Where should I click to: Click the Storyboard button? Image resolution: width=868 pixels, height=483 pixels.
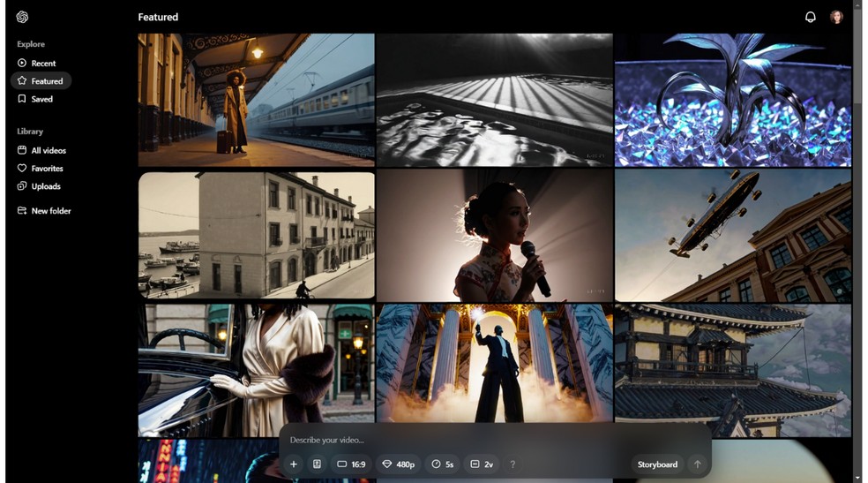[x=657, y=464]
